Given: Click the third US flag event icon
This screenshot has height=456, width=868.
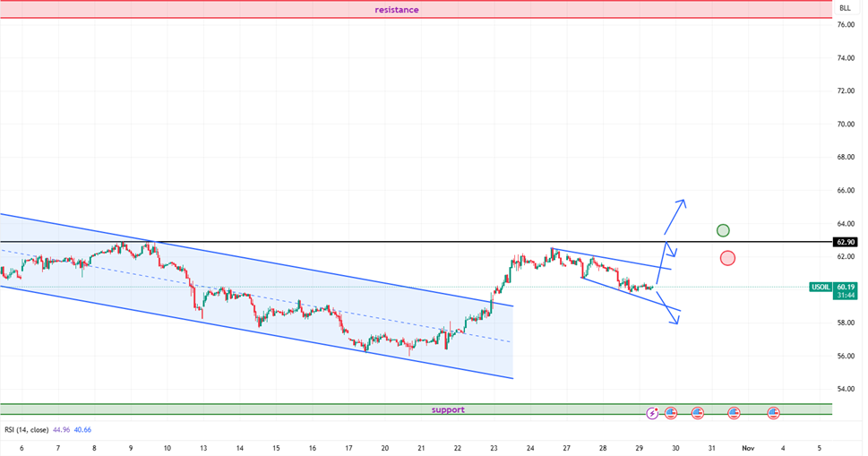Looking at the screenshot, I should tap(734, 413).
